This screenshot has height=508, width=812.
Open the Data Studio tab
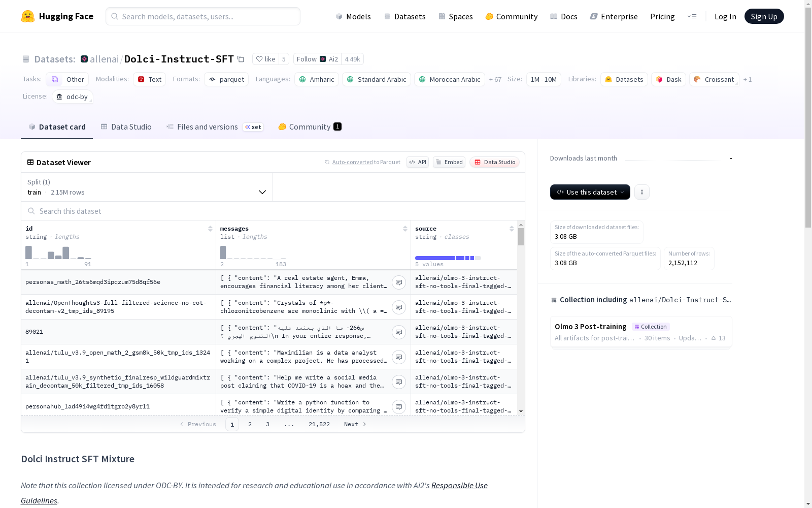pos(126,127)
